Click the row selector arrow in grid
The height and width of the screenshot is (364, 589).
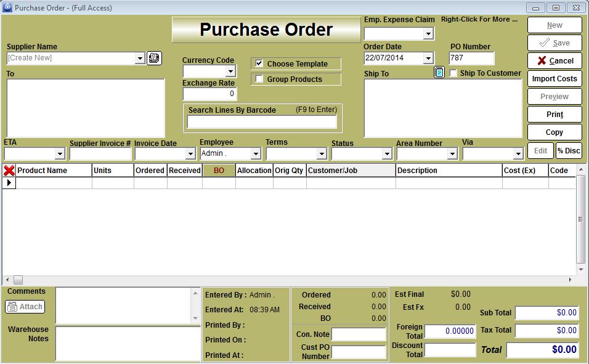click(9, 183)
